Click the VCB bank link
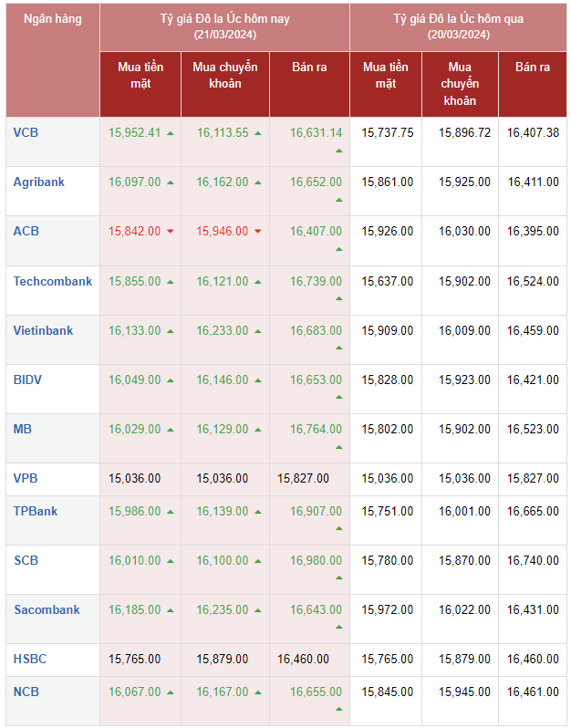 tap(26, 132)
